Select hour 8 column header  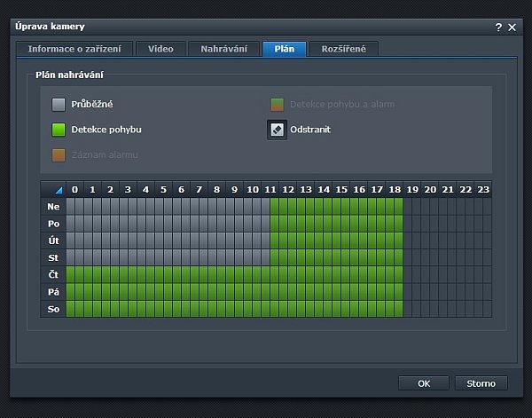click(x=217, y=189)
